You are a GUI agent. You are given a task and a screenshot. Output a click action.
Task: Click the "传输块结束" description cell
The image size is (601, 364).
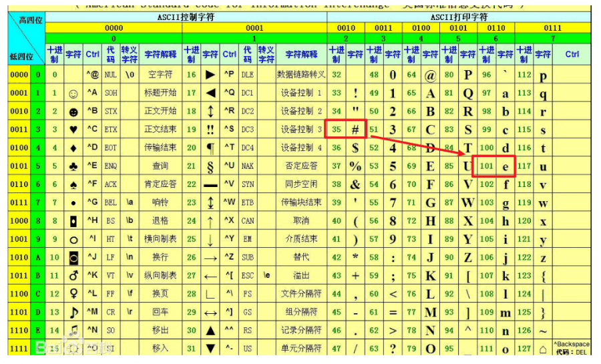(301, 202)
